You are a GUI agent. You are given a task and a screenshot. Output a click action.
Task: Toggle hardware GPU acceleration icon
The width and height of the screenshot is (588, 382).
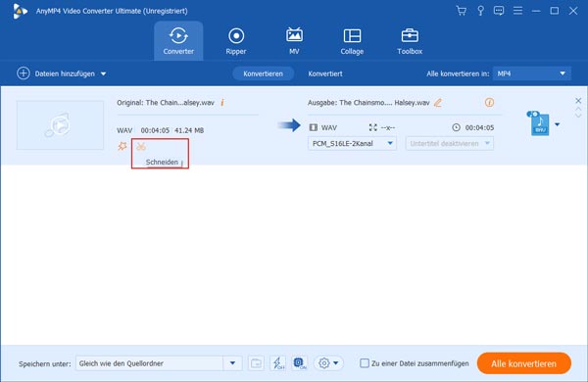point(299,362)
